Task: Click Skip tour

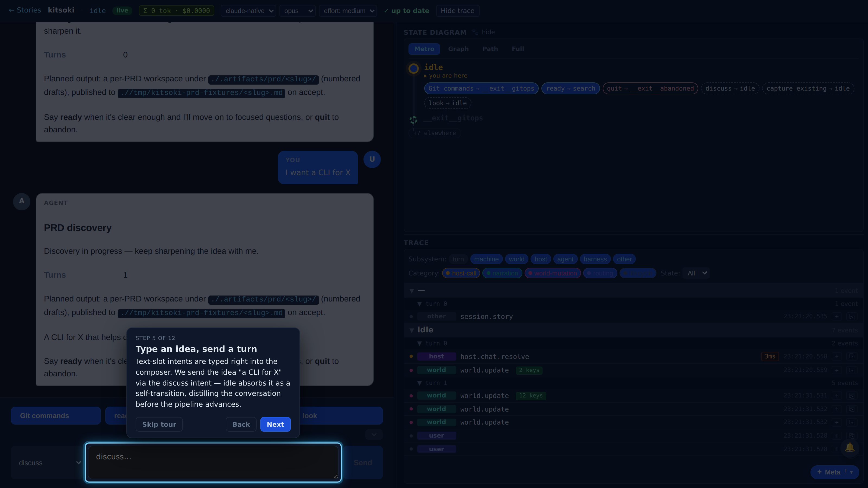Action: tap(159, 424)
